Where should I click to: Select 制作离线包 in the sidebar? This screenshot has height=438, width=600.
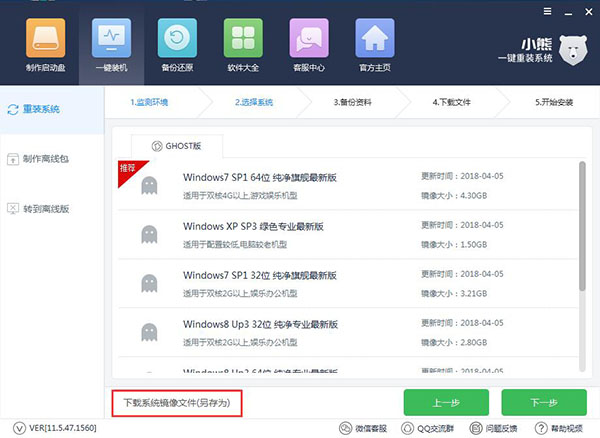click(x=38, y=159)
